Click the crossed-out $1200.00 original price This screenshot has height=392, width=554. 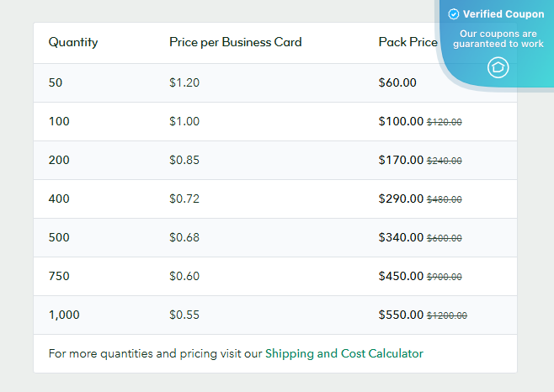[x=447, y=315]
